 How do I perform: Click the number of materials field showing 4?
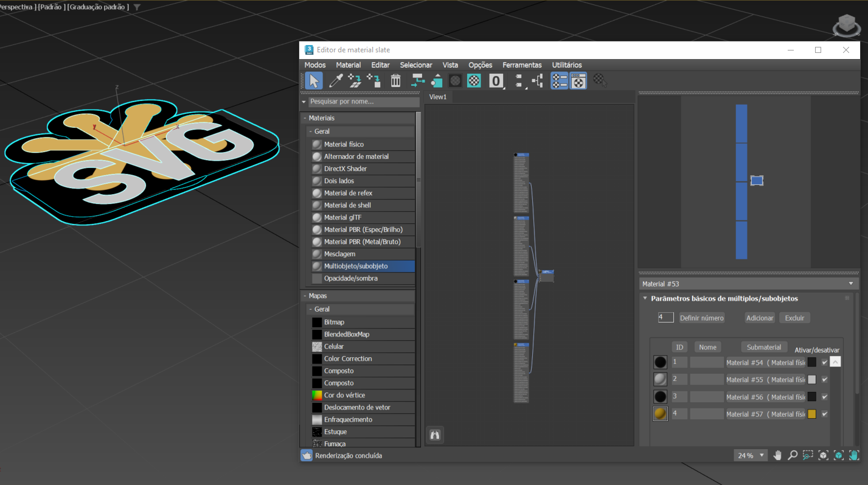pos(665,317)
